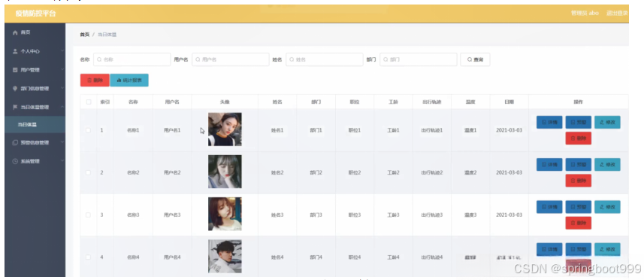Click 首页 in the breadcrumb

(x=84, y=35)
